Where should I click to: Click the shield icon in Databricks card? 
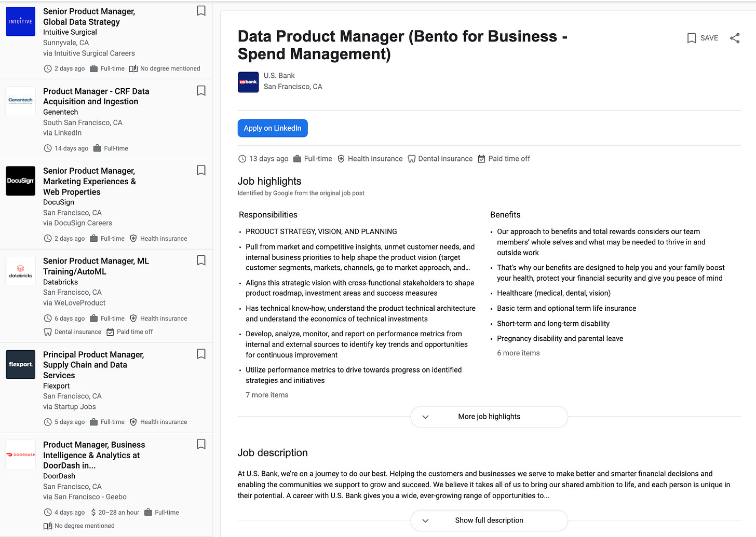[133, 319]
